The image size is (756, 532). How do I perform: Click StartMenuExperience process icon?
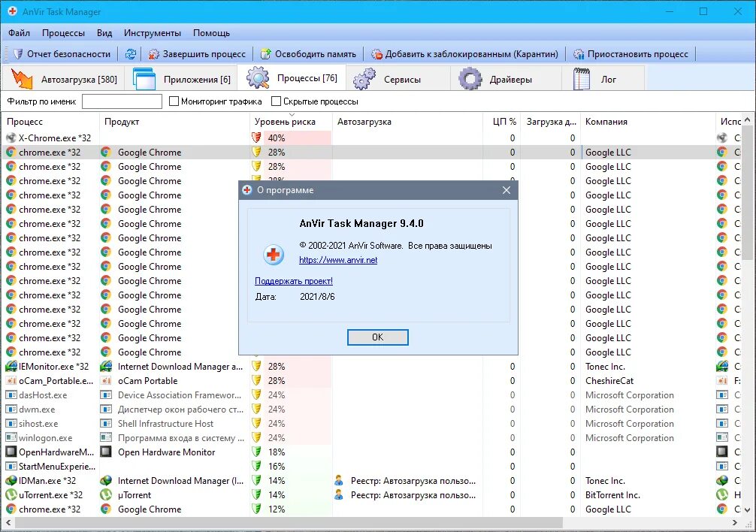pyautogui.click(x=11, y=466)
